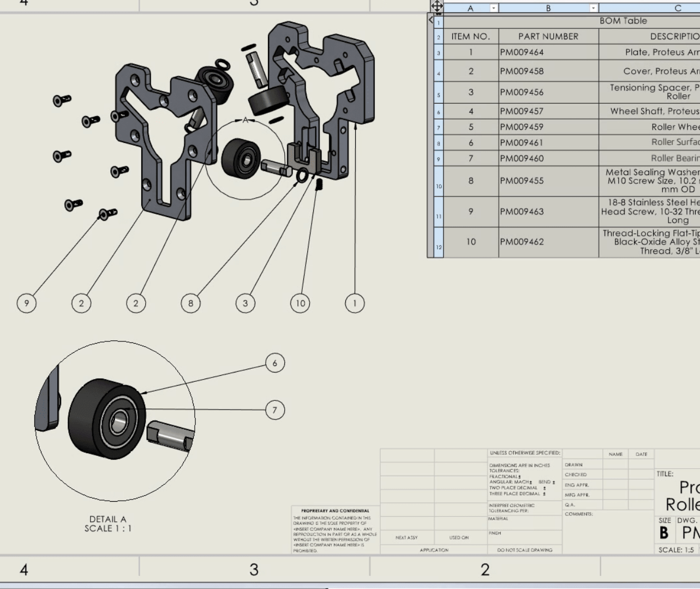Open column A dropdown arrow in BOM table
The width and height of the screenshot is (700, 589).
493,8
